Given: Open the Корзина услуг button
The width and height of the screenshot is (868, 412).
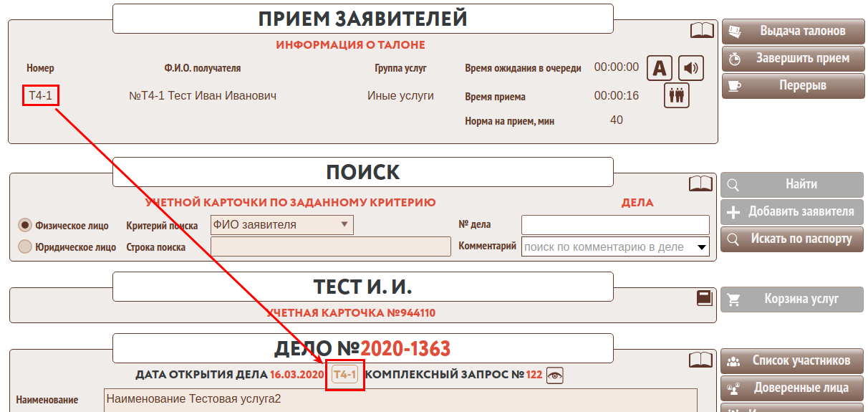Looking at the screenshot, I should tap(792, 300).
